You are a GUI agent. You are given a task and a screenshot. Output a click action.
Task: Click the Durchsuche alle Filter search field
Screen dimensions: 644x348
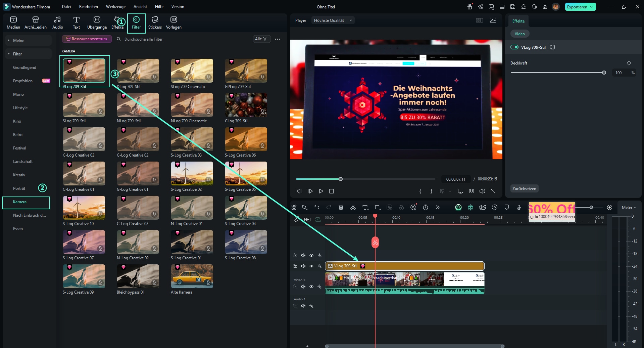183,39
